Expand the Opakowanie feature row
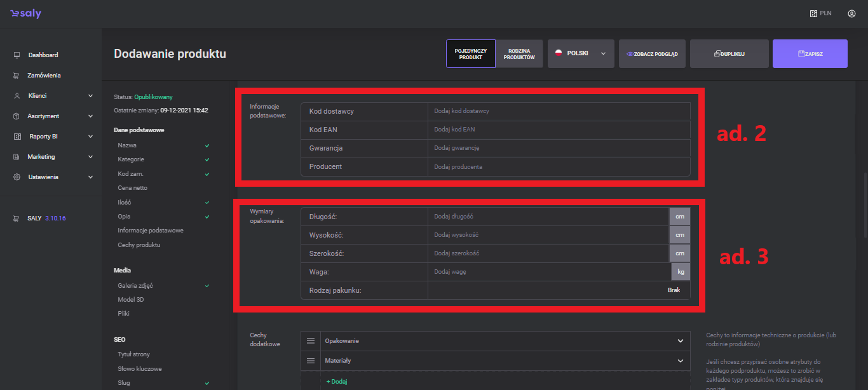The height and width of the screenshot is (390, 868). pyautogui.click(x=680, y=341)
